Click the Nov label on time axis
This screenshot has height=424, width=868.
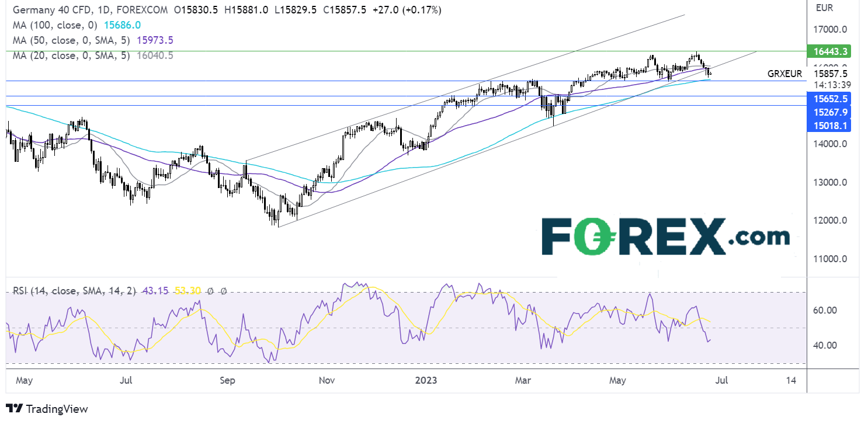point(327,381)
